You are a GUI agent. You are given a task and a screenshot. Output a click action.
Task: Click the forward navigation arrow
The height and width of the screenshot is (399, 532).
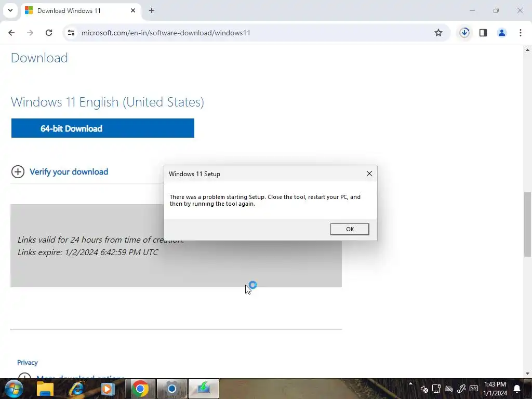(30, 33)
